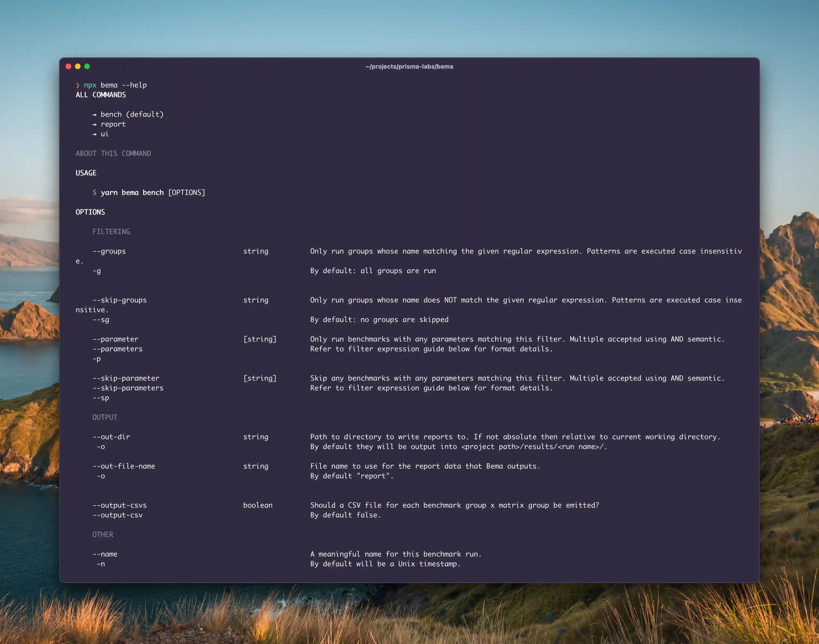Click the arrow before bench (default)
The image size is (819, 644).
coord(94,115)
